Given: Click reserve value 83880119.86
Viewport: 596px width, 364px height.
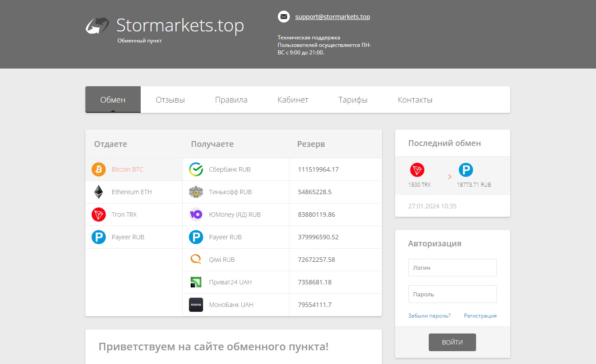Looking at the screenshot, I should tap(316, 215).
